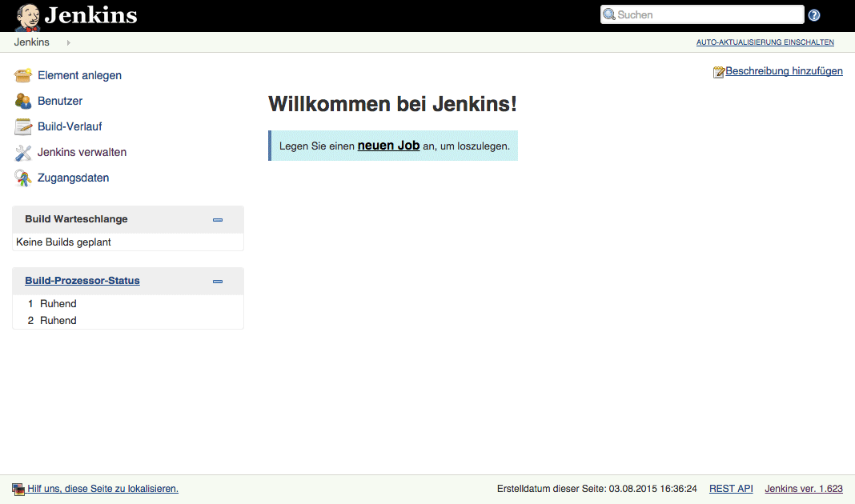Viewport: 855px width, 504px height.
Task: Click the localization flag icon in footer
Action: click(x=18, y=490)
